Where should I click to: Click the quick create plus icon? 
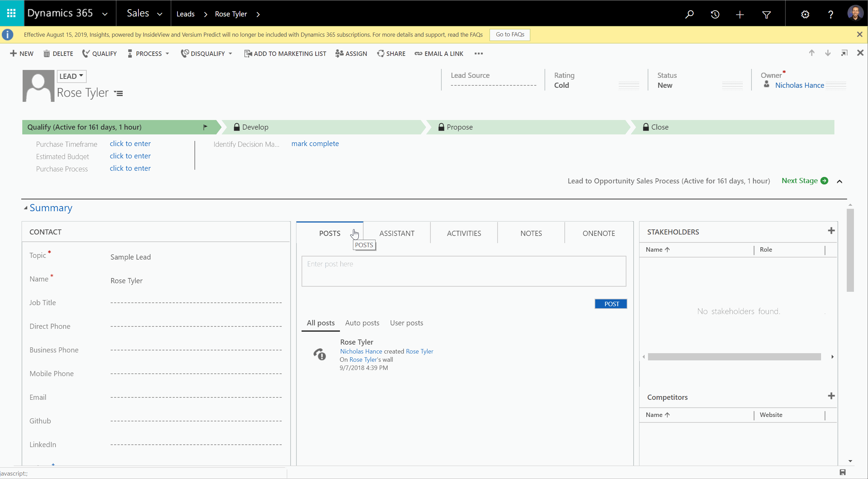(x=740, y=14)
